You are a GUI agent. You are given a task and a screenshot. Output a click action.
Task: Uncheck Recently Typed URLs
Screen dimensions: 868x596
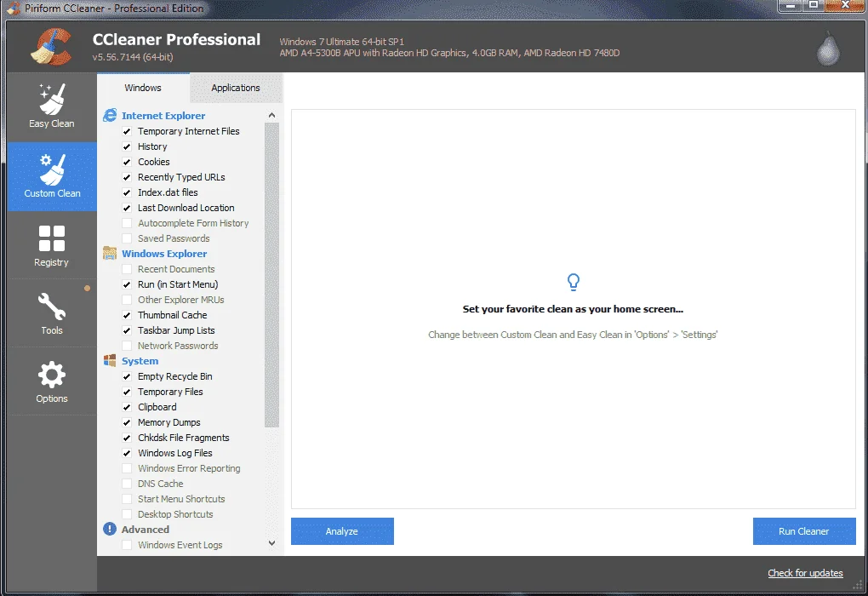tap(127, 177)
